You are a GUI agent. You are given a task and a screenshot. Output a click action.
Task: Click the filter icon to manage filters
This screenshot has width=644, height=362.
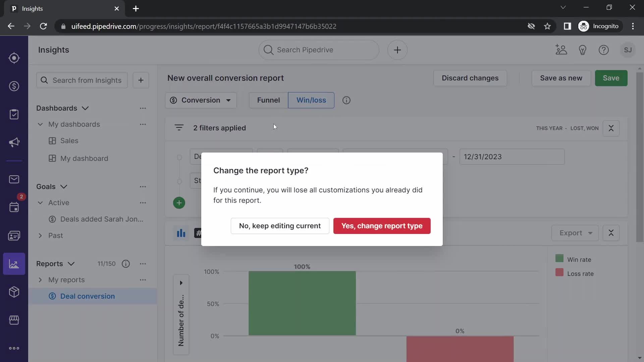179,128
